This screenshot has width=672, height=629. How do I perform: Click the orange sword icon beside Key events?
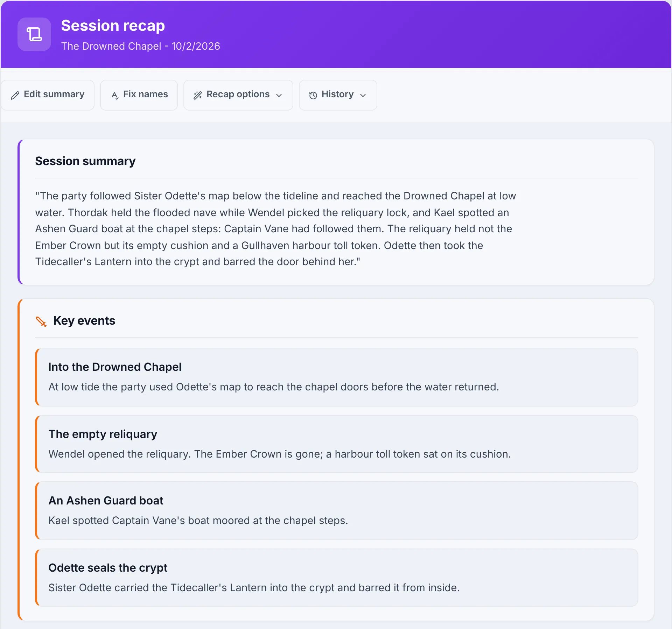41,321
